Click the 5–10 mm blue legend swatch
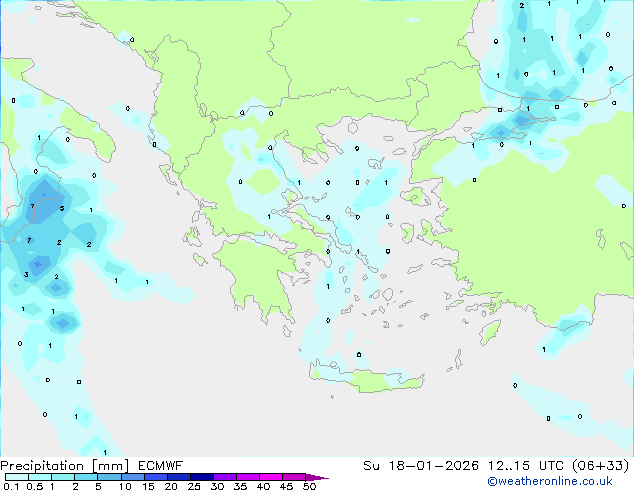Image resolution: width=634 pixels, height=490 pixels. click(x=109, y=477)
